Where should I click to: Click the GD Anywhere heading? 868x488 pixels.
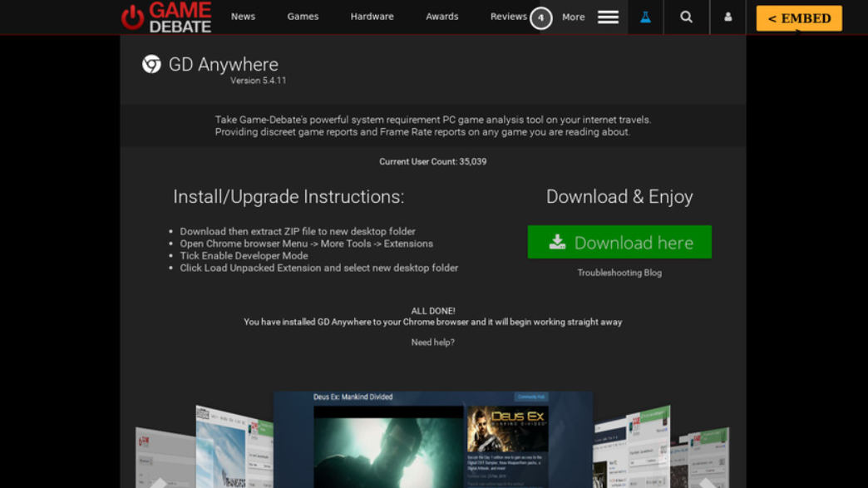(224, 65)
